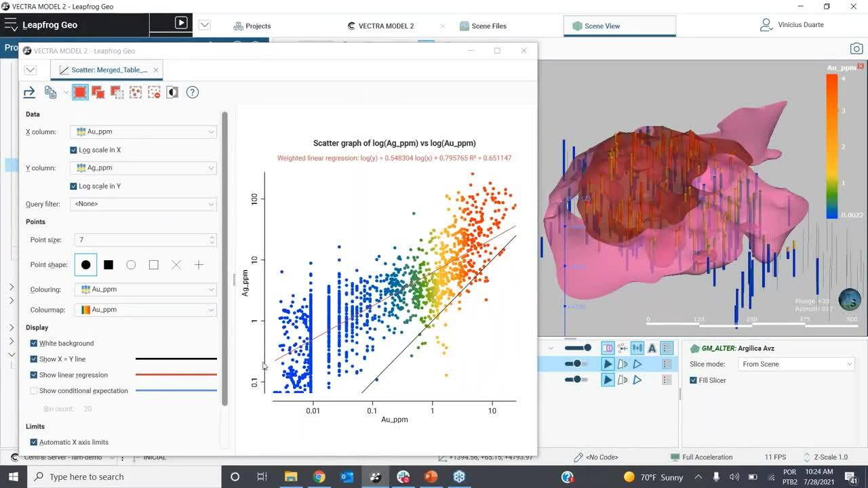Viewport: 868px width, 488px height.
Task: Open Chrome from the taskbar
Action: tap(319, 477)
